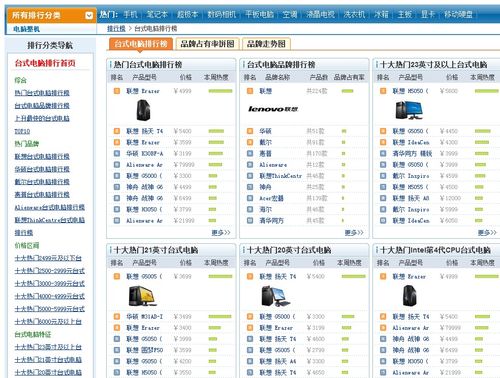Open 惠普台式电脑排行榜 sidebar link
500x378 pixels.
pos(42,195)
